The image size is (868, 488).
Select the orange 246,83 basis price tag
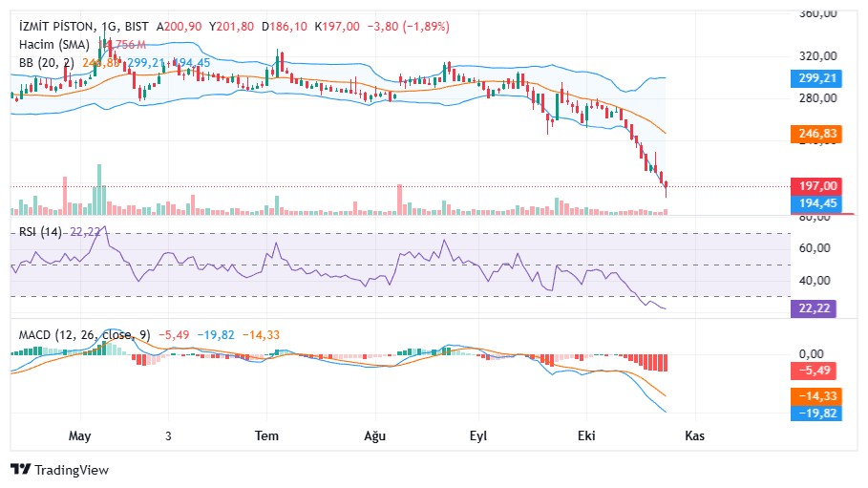pyautogui.click(x=817, y=134)
